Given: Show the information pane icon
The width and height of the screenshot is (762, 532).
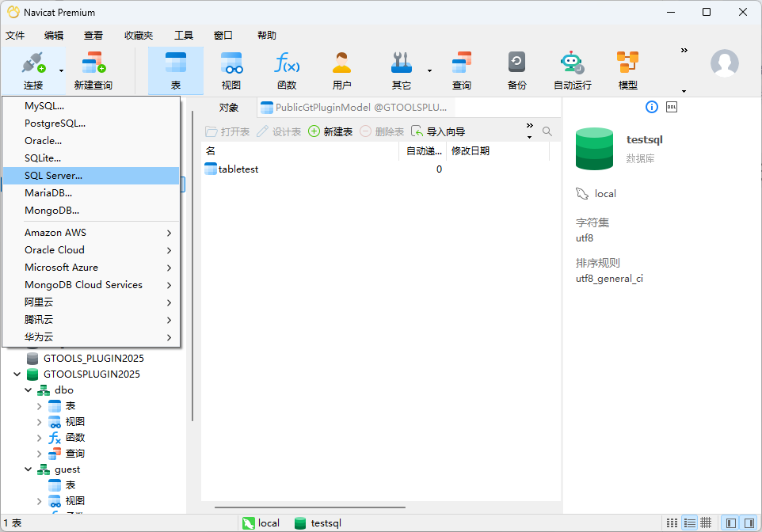Looking at the screenshot, I should (x=652, y=107).
